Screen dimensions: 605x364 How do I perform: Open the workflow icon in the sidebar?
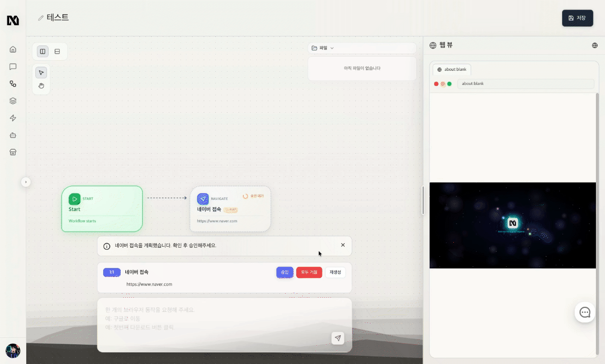pyautogui.click(x=13, y=84)
